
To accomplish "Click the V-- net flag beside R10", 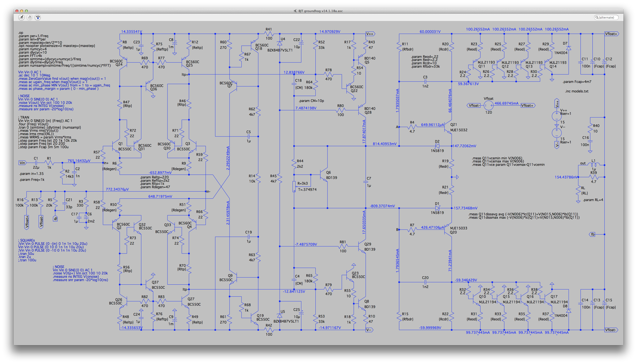I will tap(369, 330).
